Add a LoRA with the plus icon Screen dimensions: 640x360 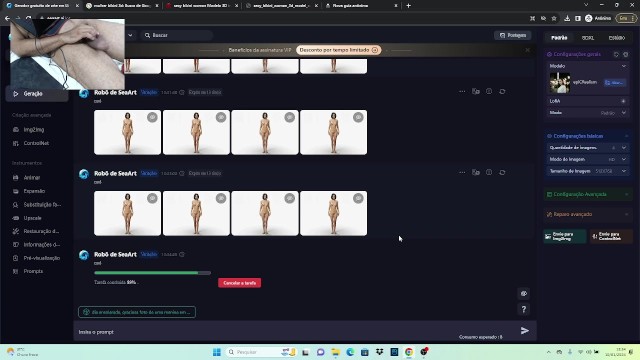pyautogui.click(x=623, y=101)
